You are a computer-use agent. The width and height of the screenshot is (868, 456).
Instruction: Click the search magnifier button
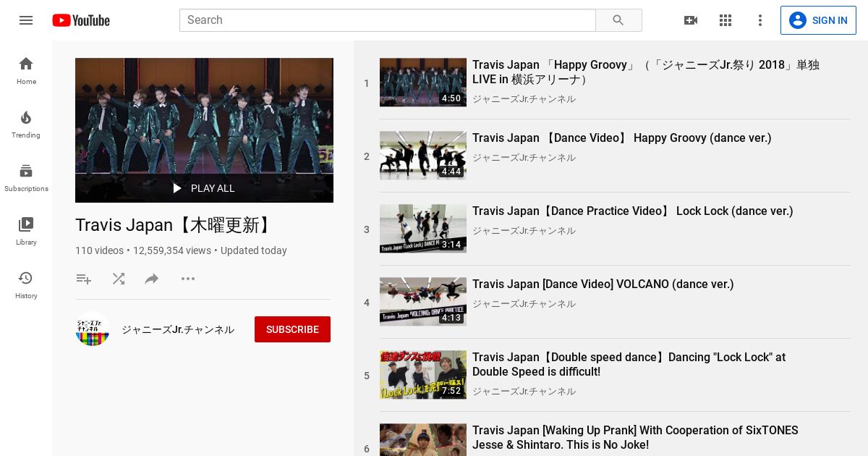point(618,20)
